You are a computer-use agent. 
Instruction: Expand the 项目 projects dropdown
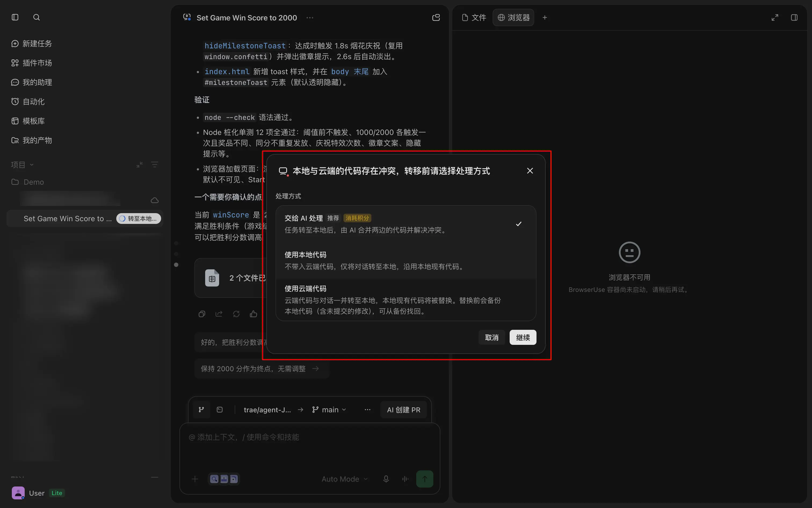tap(22, 164)
